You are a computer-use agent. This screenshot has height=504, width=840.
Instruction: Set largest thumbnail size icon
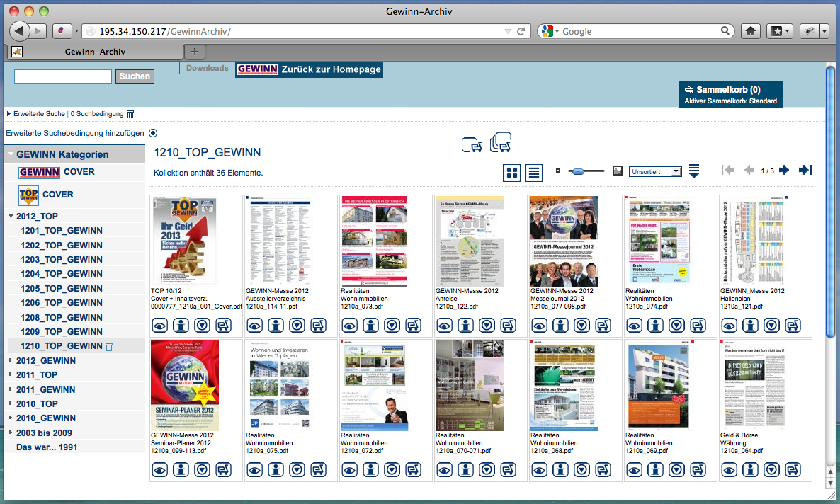pos(618,171)
